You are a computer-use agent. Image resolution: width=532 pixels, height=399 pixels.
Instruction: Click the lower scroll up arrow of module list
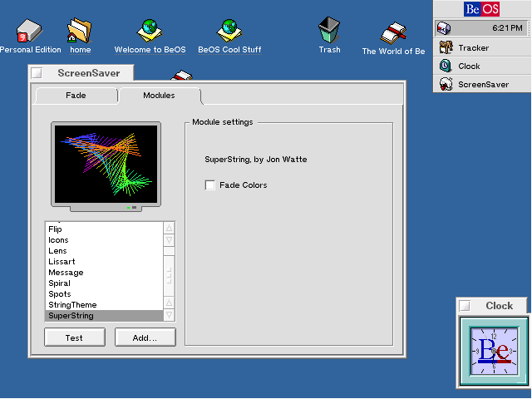(169, 303)
